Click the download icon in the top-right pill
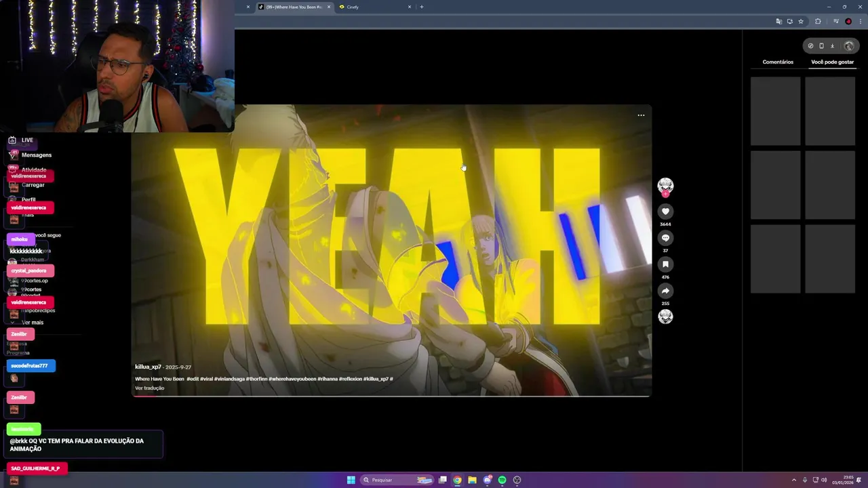Viewport: 868px width, 488px height. tap(832, 46)
